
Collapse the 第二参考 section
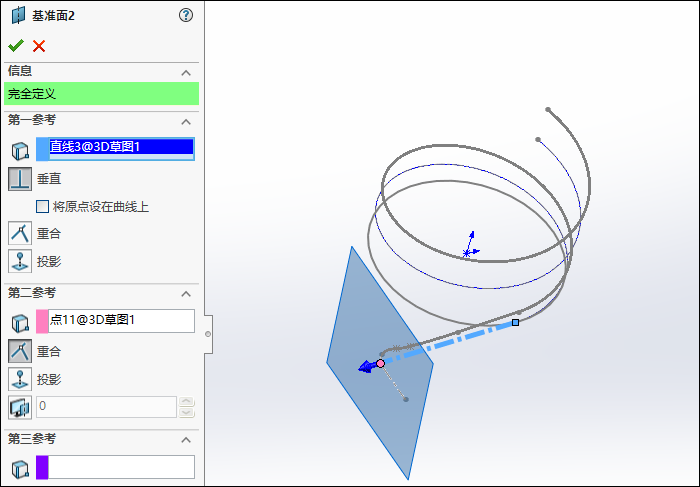(x=185, y=293)
